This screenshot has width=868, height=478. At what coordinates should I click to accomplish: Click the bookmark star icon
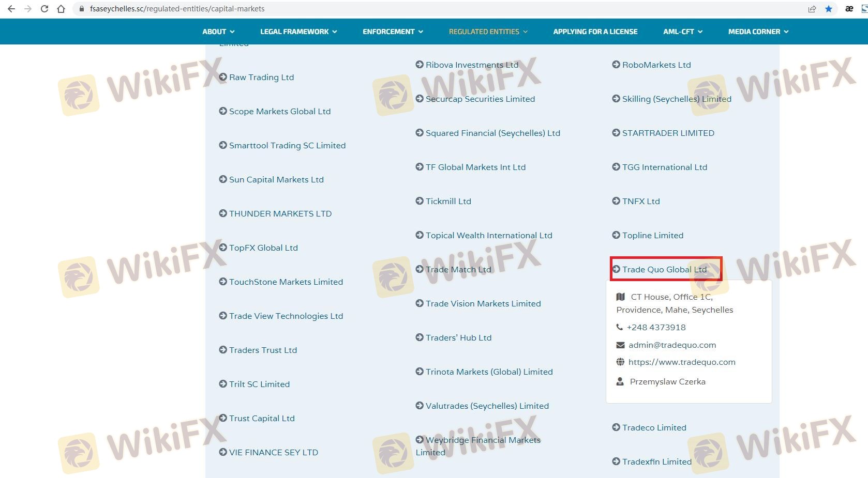tap(829, 9)
